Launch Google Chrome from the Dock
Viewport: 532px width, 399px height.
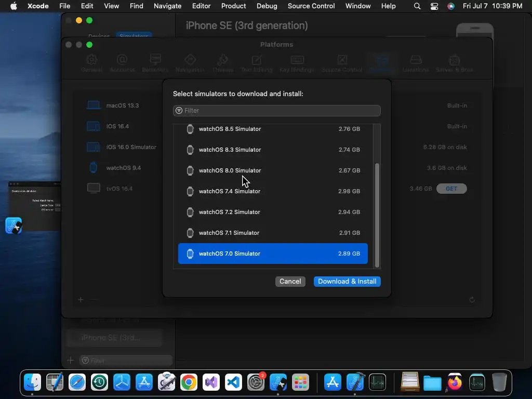pyautogui.click(x=189, y=382)
